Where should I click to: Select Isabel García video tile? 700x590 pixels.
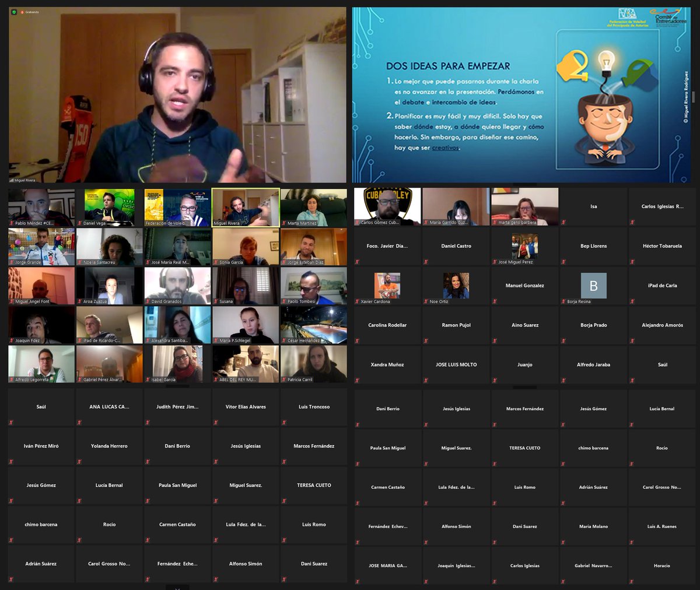178,364
